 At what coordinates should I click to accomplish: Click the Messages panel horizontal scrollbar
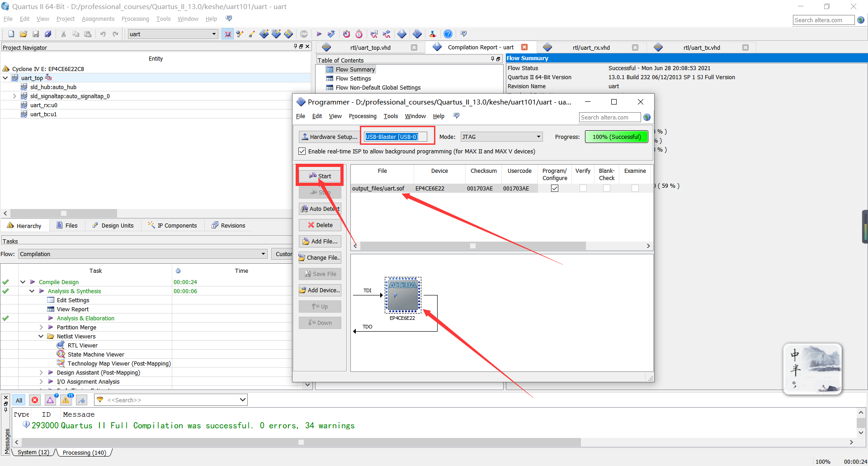point(301,442)
